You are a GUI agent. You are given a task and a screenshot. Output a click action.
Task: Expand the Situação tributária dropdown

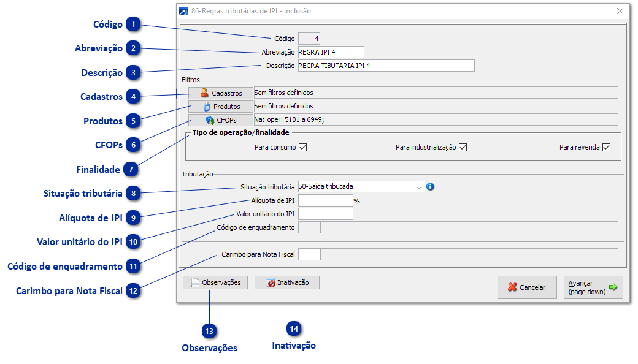(418, 187)
